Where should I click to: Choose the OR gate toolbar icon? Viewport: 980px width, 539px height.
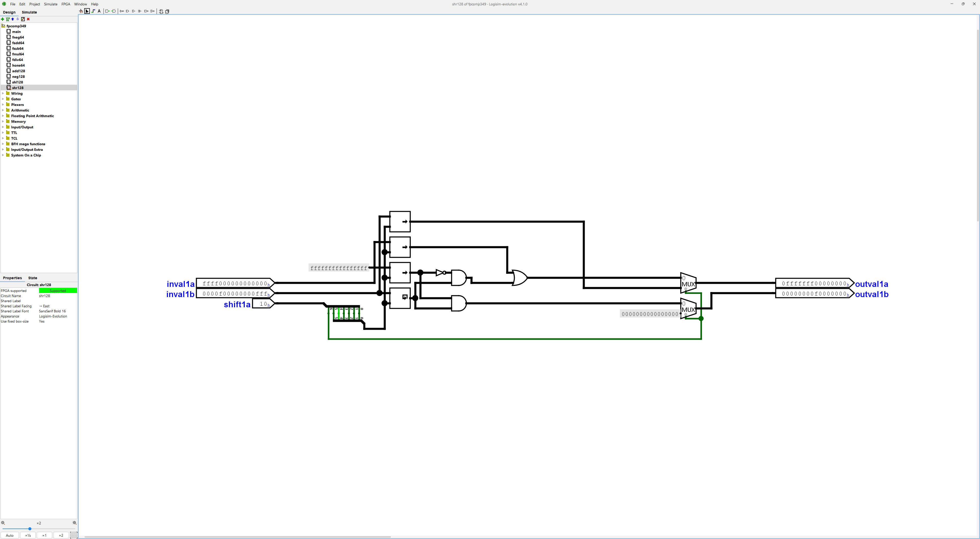coord(133,11)
